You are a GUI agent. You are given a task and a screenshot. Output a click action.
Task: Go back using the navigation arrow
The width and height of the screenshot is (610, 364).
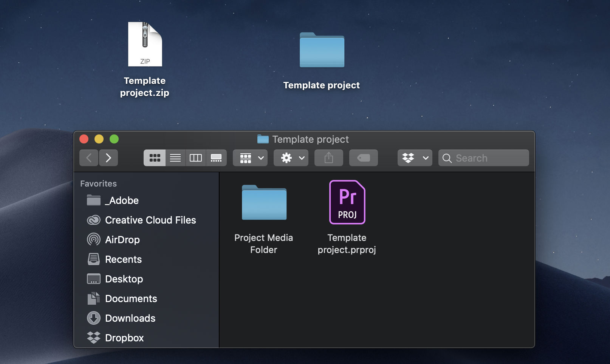(x=88, y=158)
